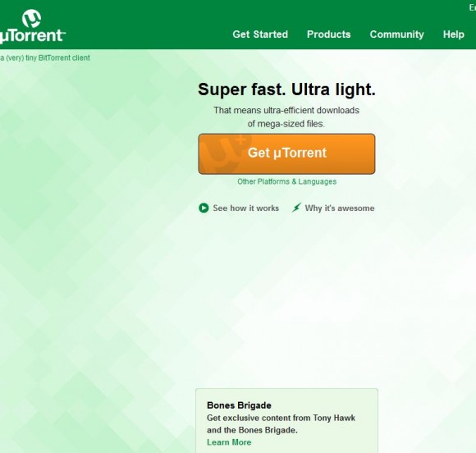Open the partially visible language selector in header
The height and width of the screenshot is (453, 476).
point(473,7)
